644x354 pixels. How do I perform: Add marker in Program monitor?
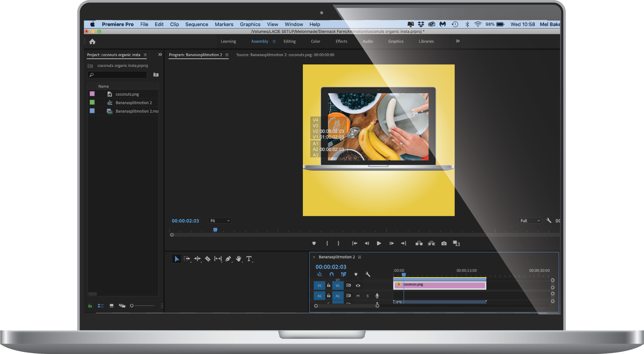(x=314, y=243)
